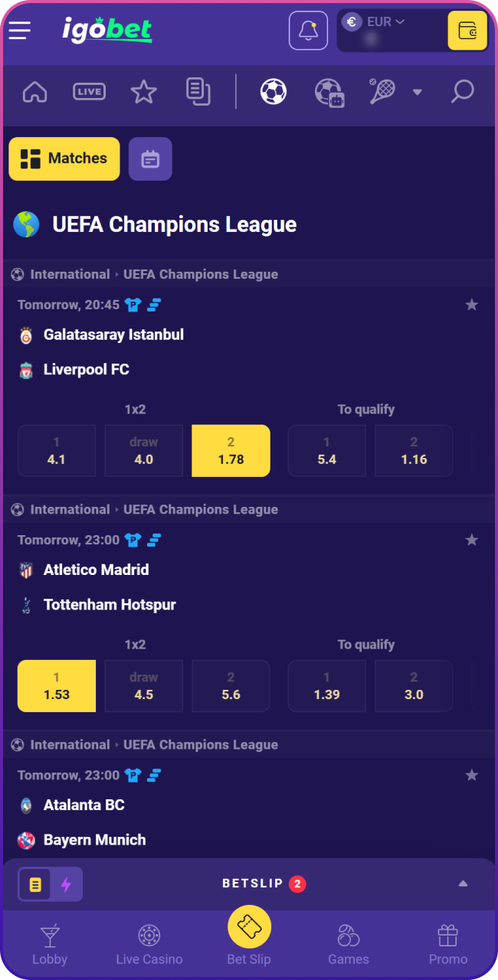
Task: Select the football sport icon
Action: (x=274, y=92)
